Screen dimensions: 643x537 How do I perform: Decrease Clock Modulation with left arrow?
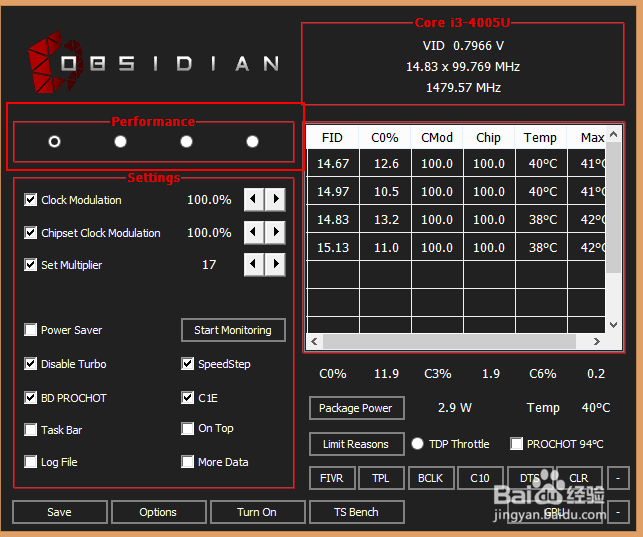[254, 199]
